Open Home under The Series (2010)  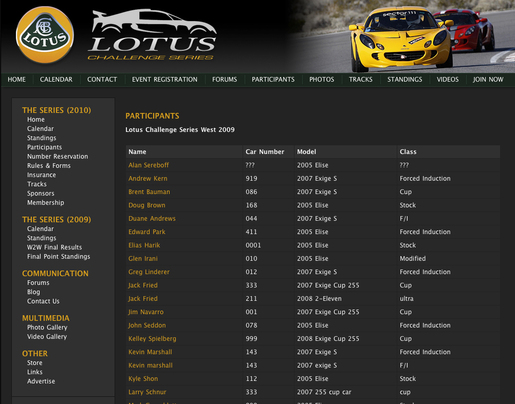(36, 119)
